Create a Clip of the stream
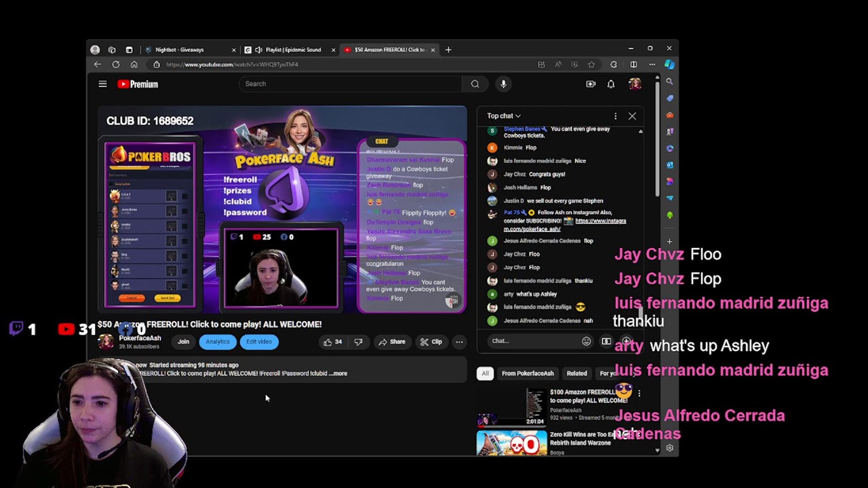 pyautogui.click(x=431, y=342)
